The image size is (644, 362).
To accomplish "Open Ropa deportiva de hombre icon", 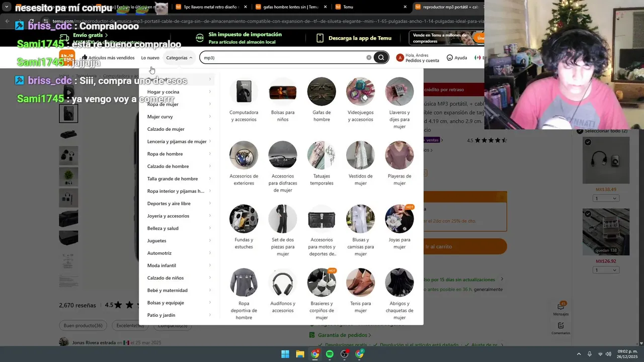I will point(244,283).
